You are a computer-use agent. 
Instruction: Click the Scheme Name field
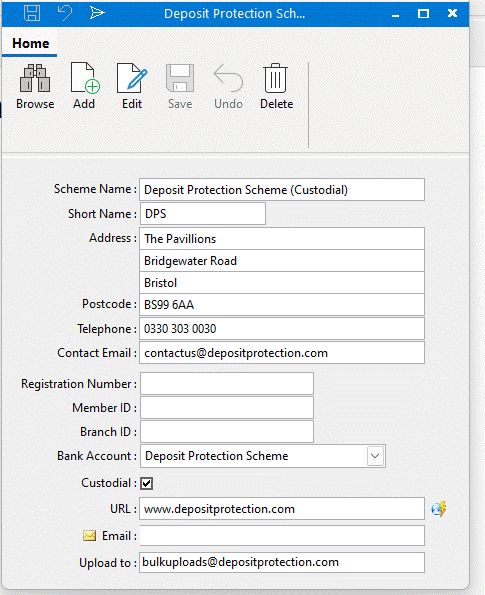pyautogui.click(x=282, y=190)
